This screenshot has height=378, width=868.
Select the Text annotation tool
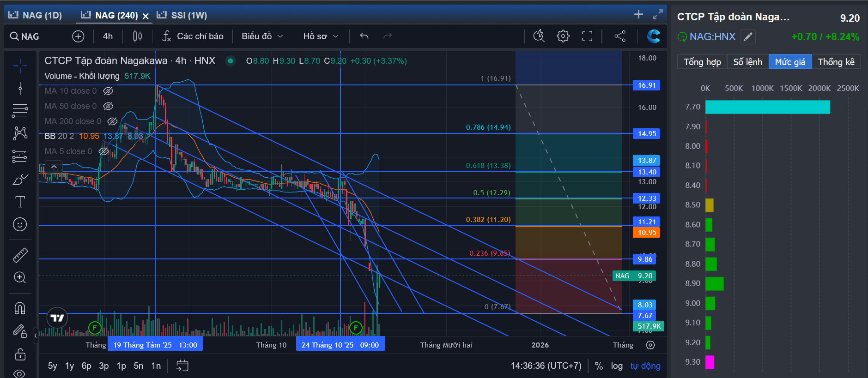click(x=20, y=202)
